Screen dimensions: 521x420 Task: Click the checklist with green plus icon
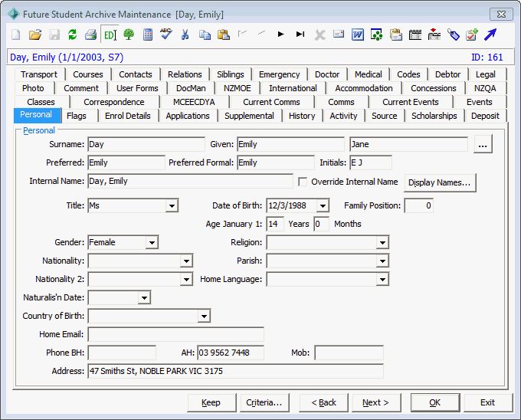point(472,34)
